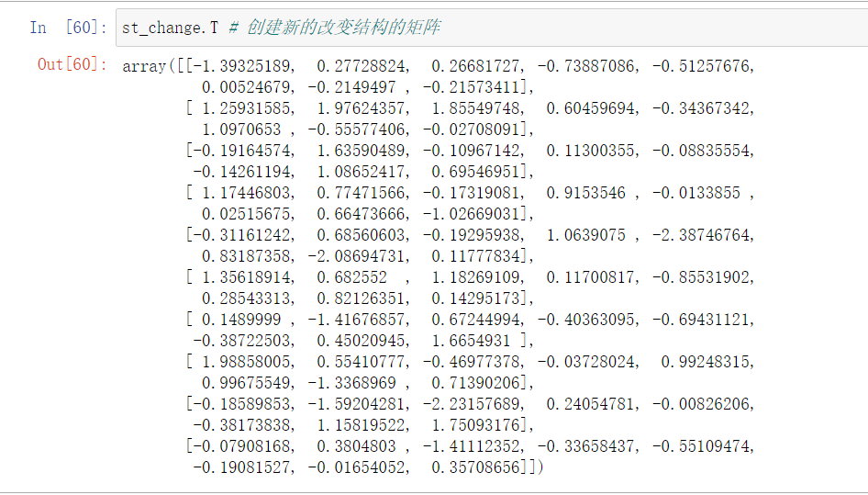Viewport: 868px width, 495px height.
Task: Click value 1.17446803
Action: point(246,193)
